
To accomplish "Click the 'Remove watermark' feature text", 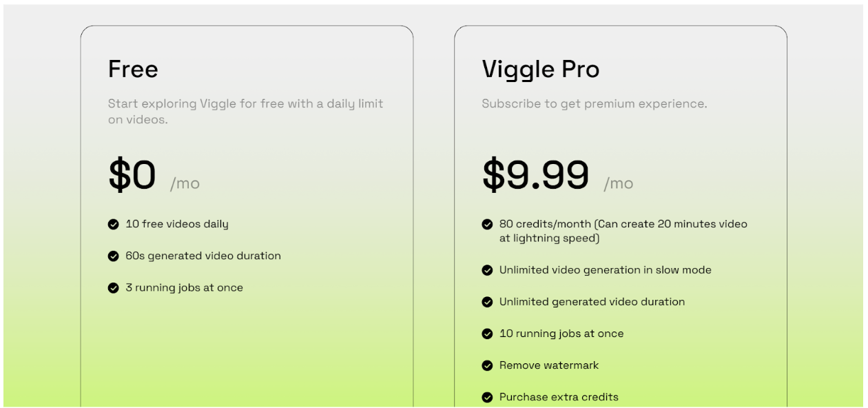I will coord(549,365).
